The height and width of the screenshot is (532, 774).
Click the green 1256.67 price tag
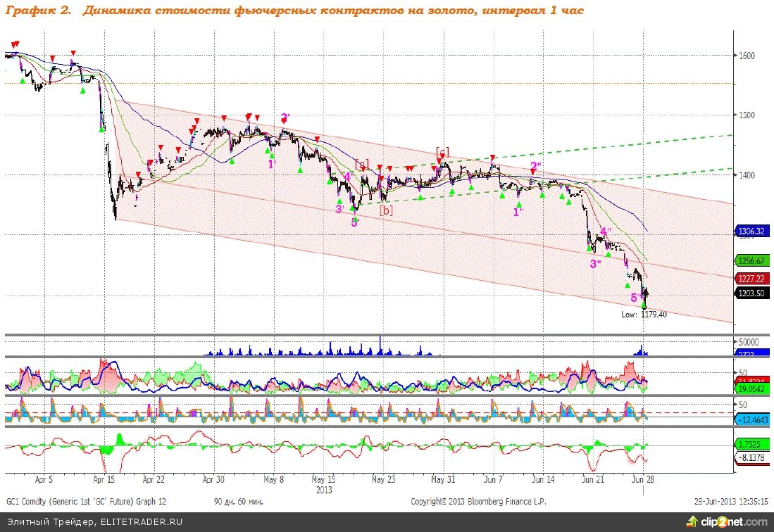pos(751,260)
